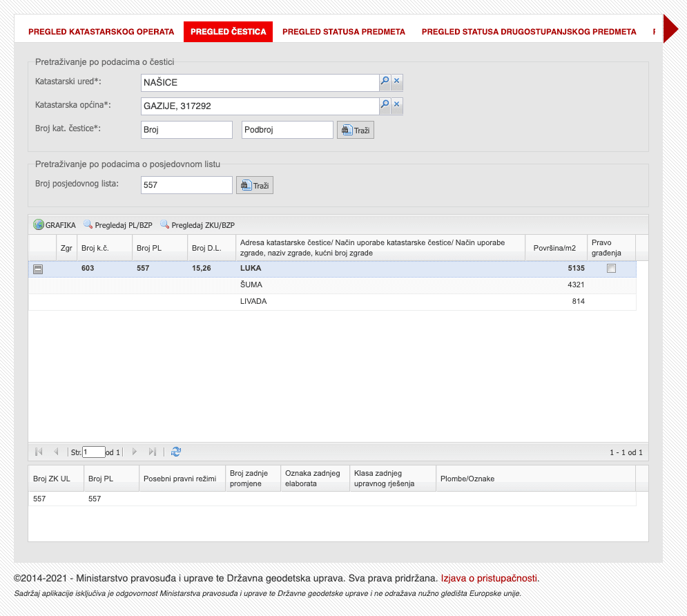Open lookup for Katastarska općina field
The image size is (687, 616).
tap(385, 106)
